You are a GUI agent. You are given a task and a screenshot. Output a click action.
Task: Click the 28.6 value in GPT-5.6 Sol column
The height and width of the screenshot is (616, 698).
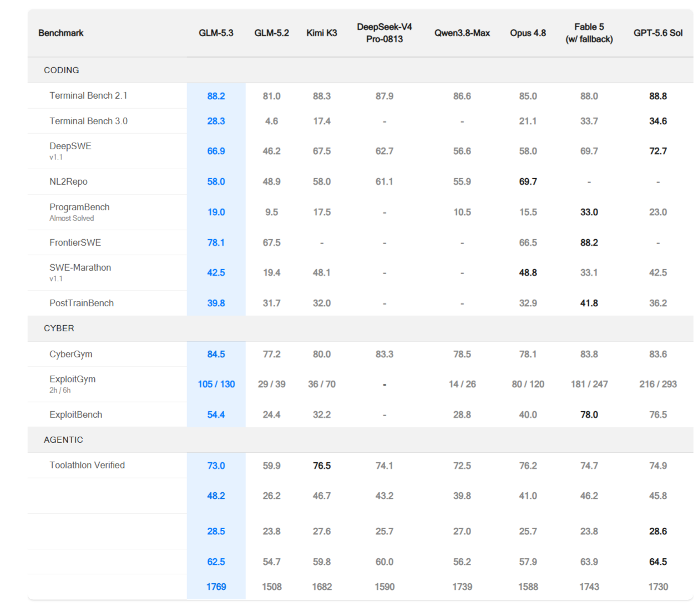click(x=658, y=531)
